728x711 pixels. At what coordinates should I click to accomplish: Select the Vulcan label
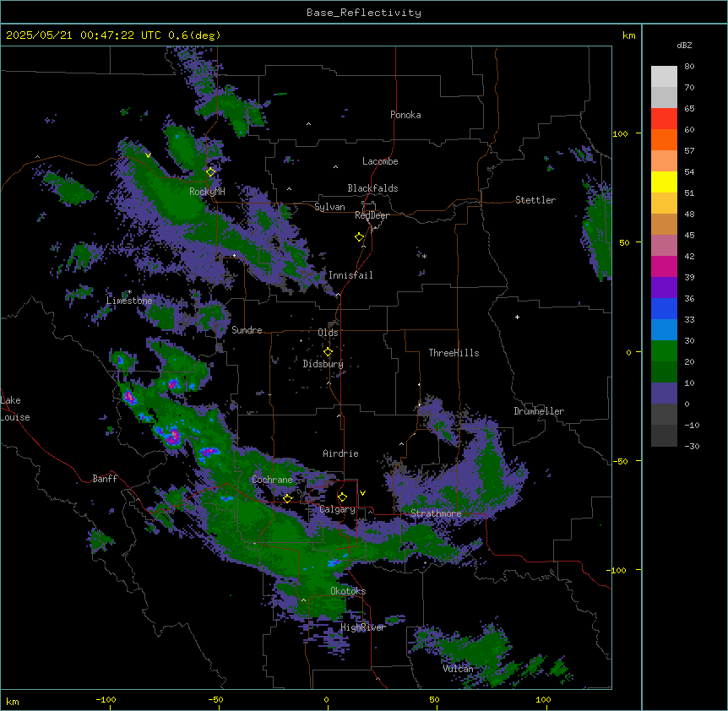coord(459,668)
